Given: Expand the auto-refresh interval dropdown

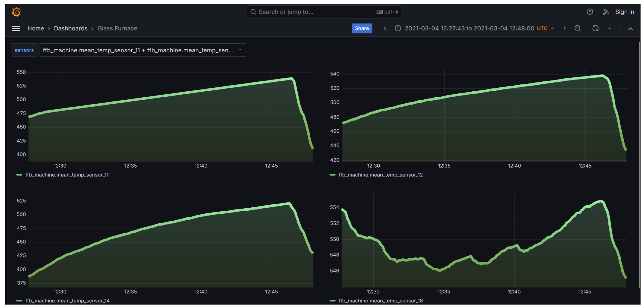Looking at the screenshot, I should point(610,28).
